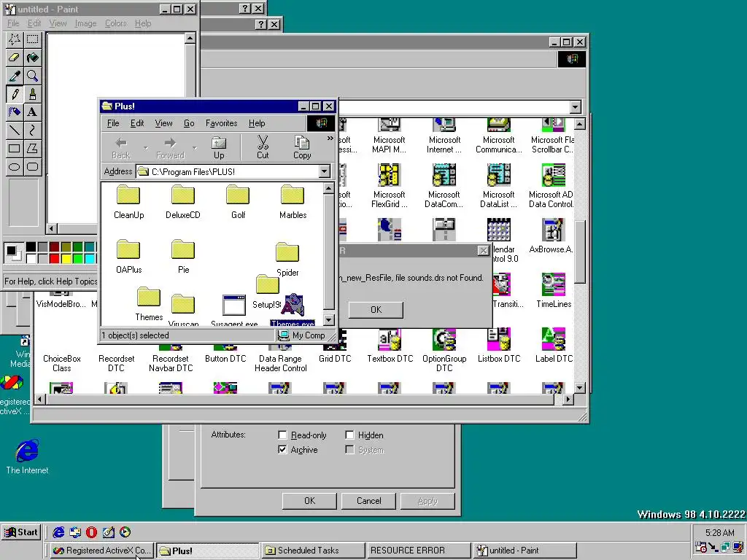Select the Marbles folder

pos(293,203)
